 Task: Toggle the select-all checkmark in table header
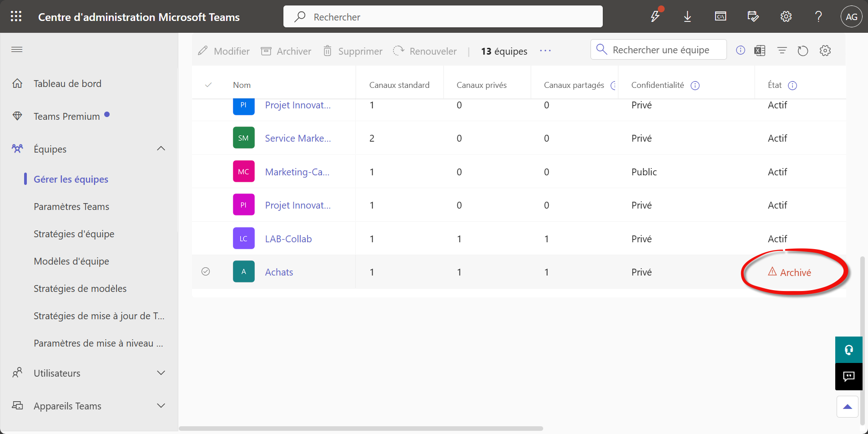click(x=208, y=85)
